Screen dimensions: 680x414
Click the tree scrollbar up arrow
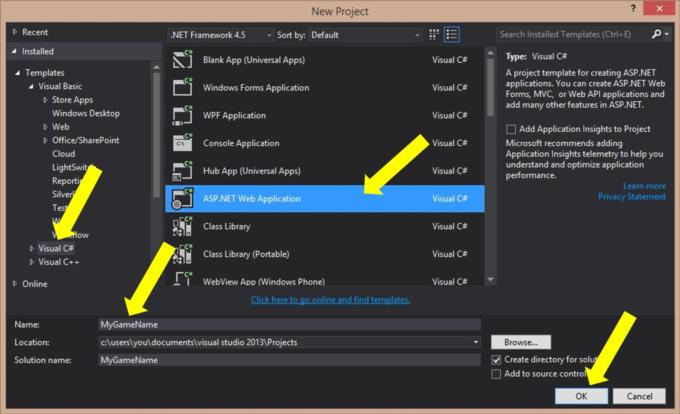click(157, 67)
